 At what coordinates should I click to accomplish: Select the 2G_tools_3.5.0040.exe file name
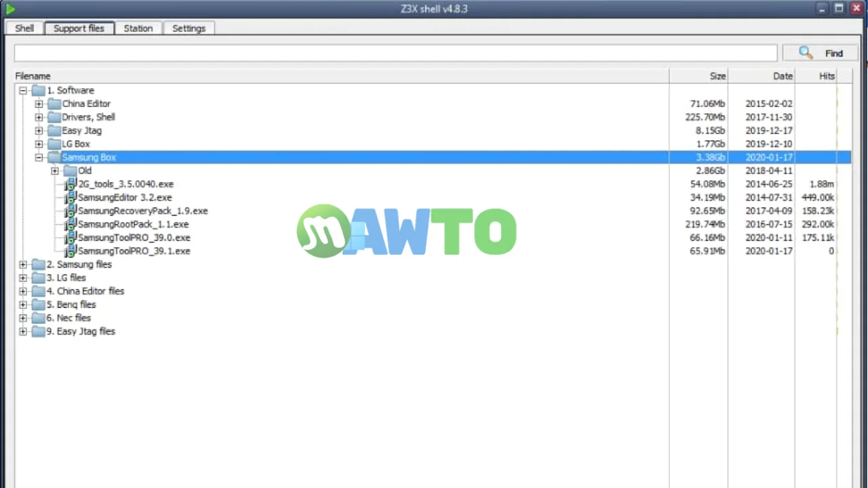click(126, 184)
